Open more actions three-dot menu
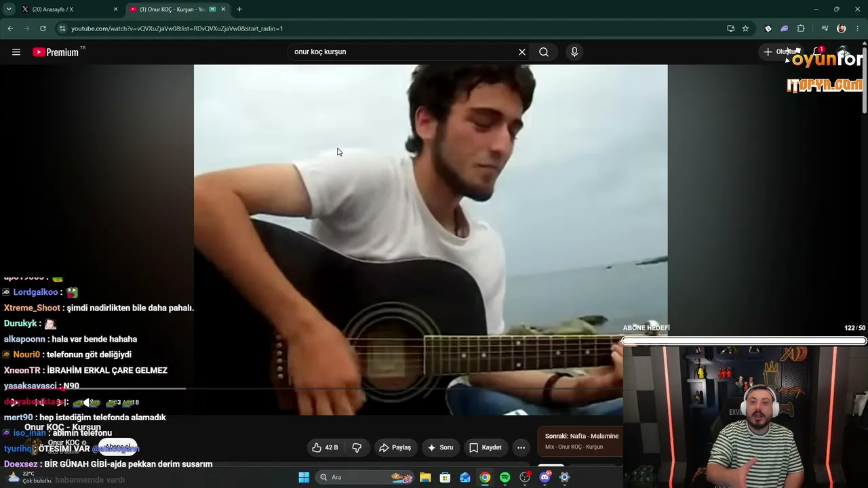Viewport: 868px width, 488px height. tap(521, 447)
